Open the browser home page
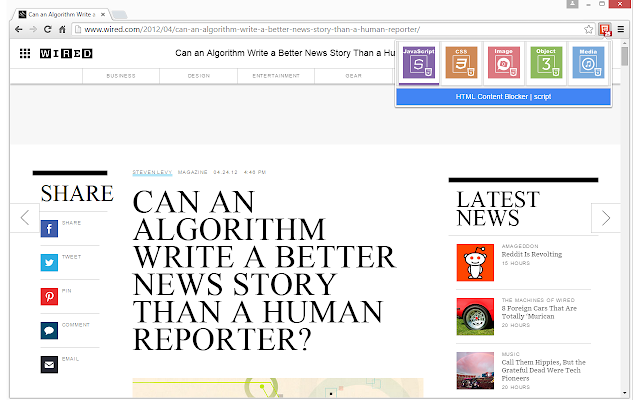Viewport: 640px width, 400px height. pyautogui.click(x=62, y=29)
